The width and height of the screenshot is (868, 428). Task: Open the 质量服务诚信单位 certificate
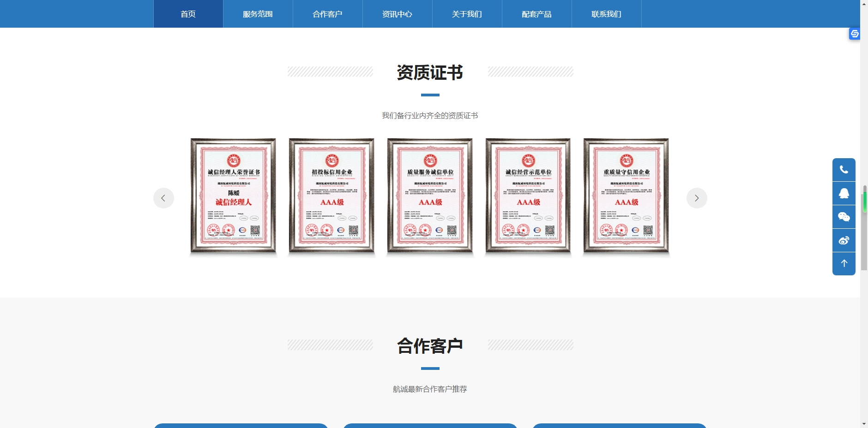pyautogui.click(x=430, y=196)
